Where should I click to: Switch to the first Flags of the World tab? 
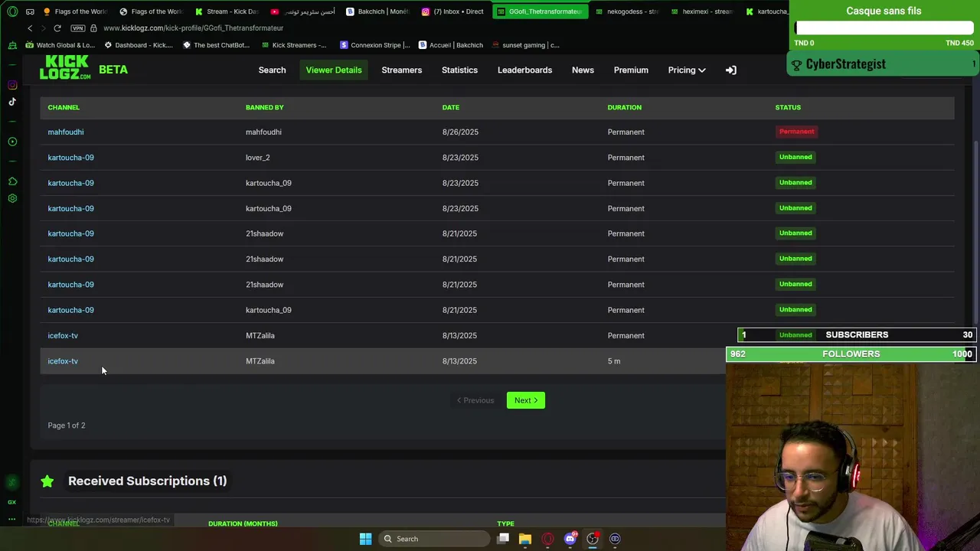[x=76, y=11]
